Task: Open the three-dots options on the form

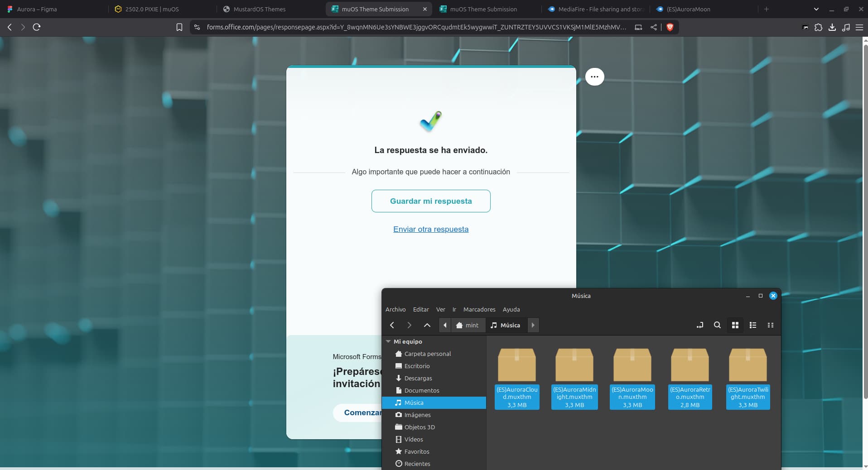Action: coord(594,77)
